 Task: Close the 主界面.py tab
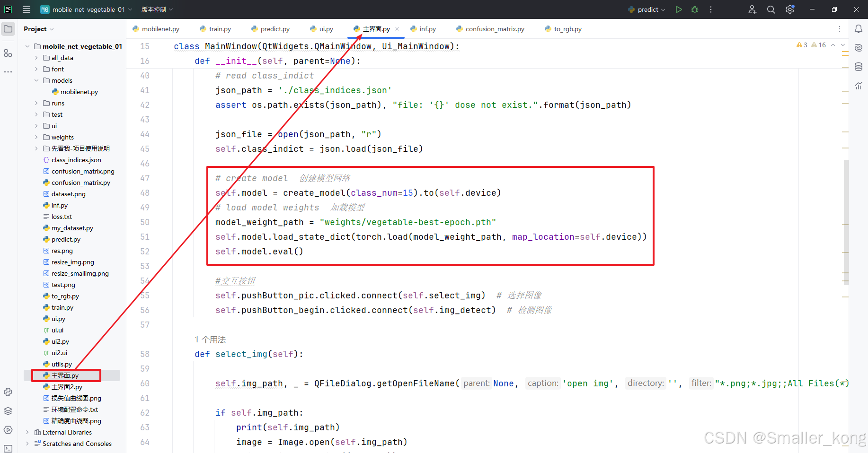(397, 29)
